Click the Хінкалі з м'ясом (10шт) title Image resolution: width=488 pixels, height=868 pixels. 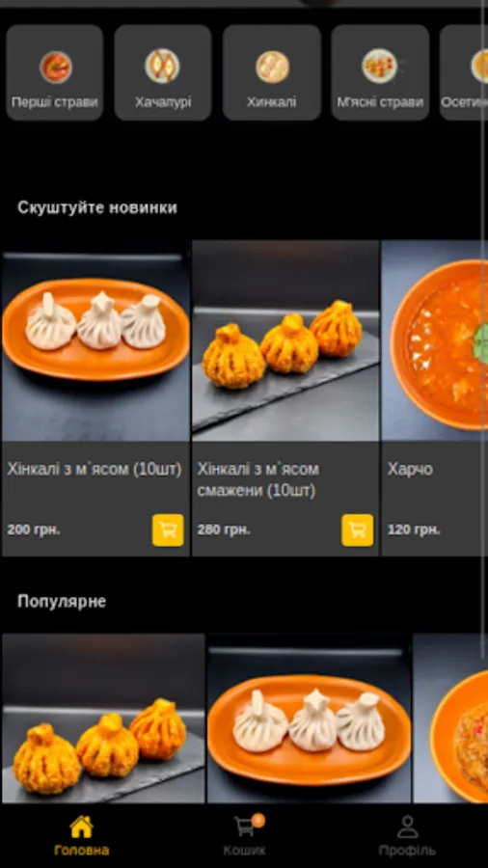[x=95, y=470]
